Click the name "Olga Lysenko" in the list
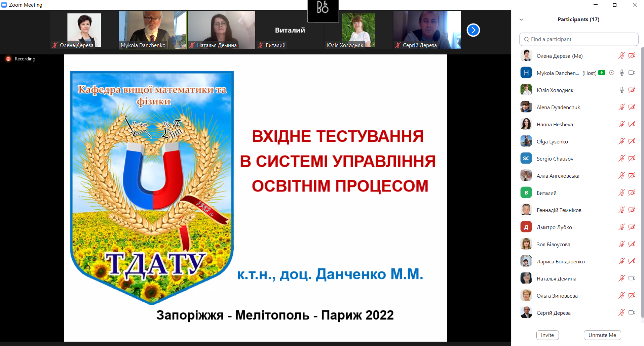Screen dimensions: 644x346 coord(552,142)
